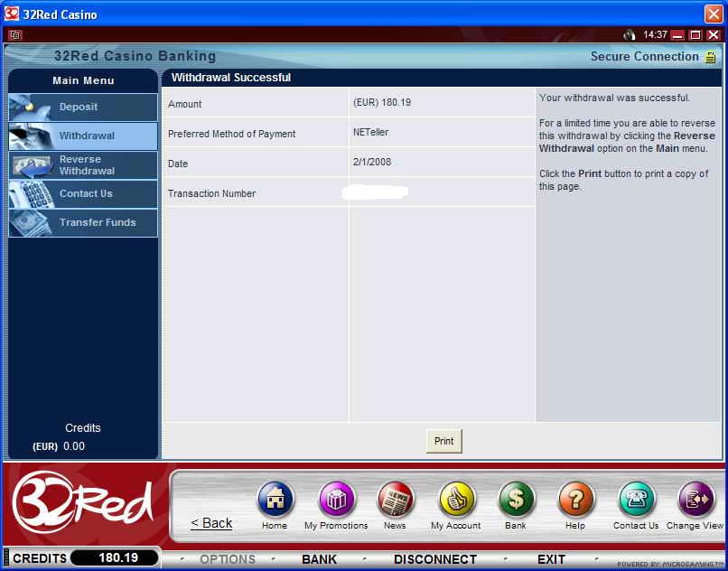Click the amount value (EUR) 180.19
This screenshot has width=728, height=571.
(382, 102)
